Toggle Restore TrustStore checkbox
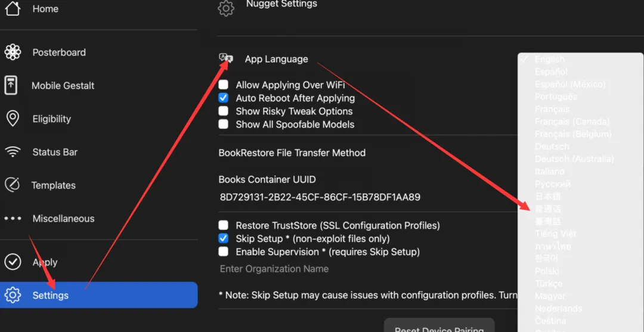The width and height of the screenshot is (644, 332). pyautogui.click(x=224, y=225)
